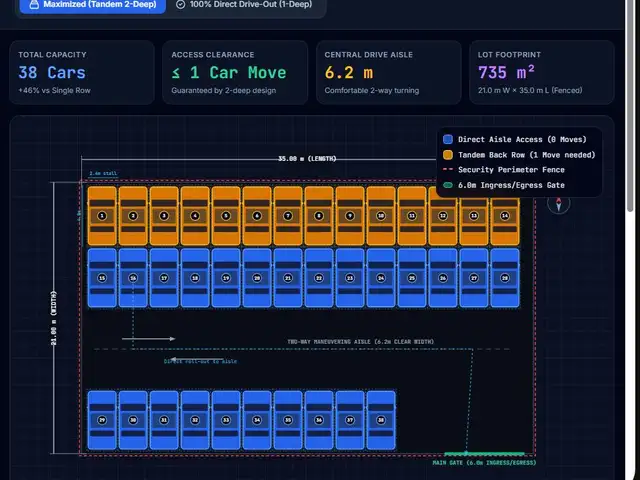Click the 'TOTAL CAPACITY' card heading

click(x=52, y=55)
